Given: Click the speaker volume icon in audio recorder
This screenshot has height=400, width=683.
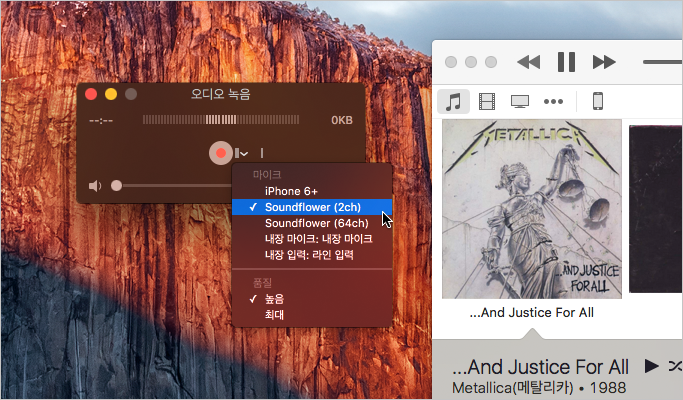Looking at the screenshot, I should tap(95, 186).
